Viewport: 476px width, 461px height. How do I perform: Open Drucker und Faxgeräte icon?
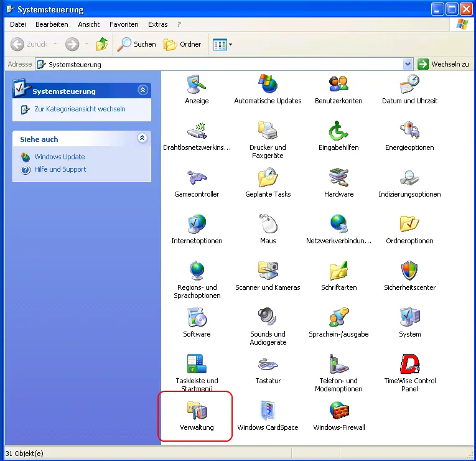(x=268, y=131)
